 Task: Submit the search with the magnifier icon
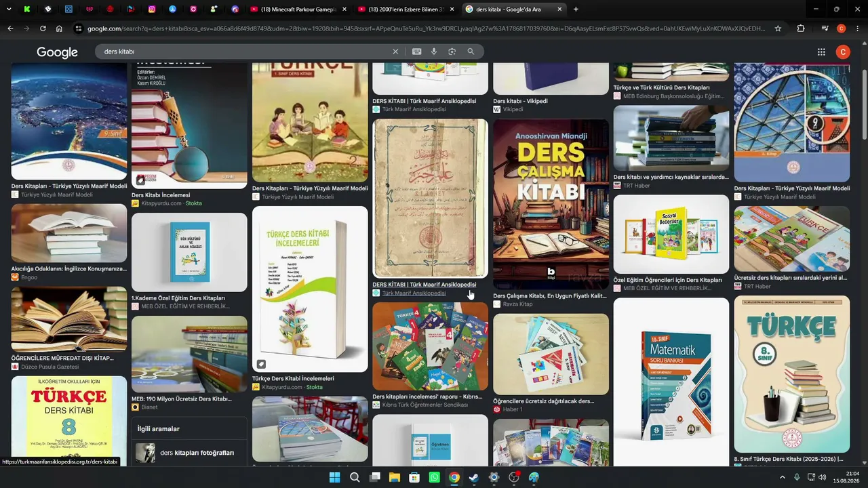(x=471, y=52)
